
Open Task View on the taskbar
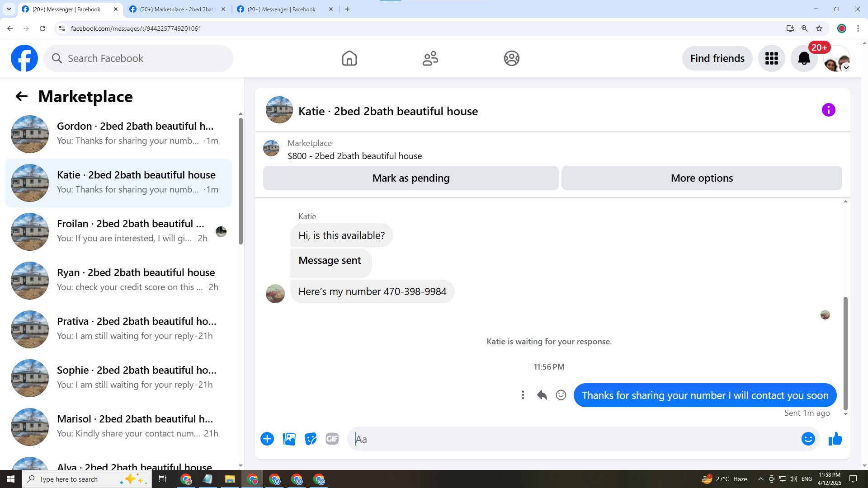click(x=163, y=479)
